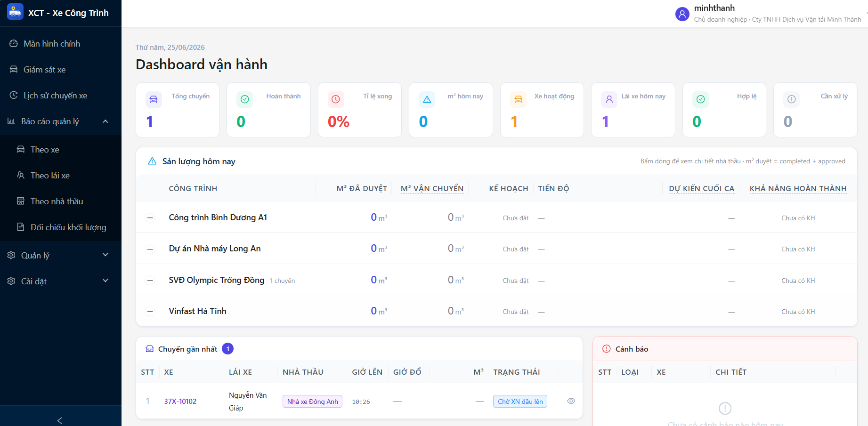Open Màn hình chính in sidebar
The image size is (868, 426).
click(61, 44)
